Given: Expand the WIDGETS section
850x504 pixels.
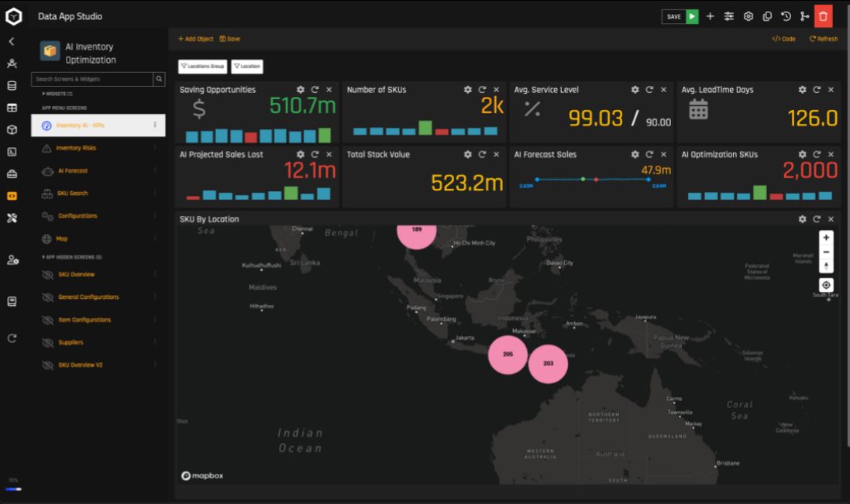Looking at the screenshot, I should pyautogui.click(x=57, y=94).
